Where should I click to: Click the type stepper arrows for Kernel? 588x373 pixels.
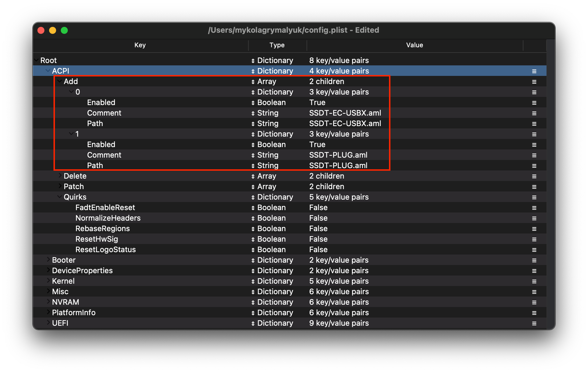click(253, 282)
